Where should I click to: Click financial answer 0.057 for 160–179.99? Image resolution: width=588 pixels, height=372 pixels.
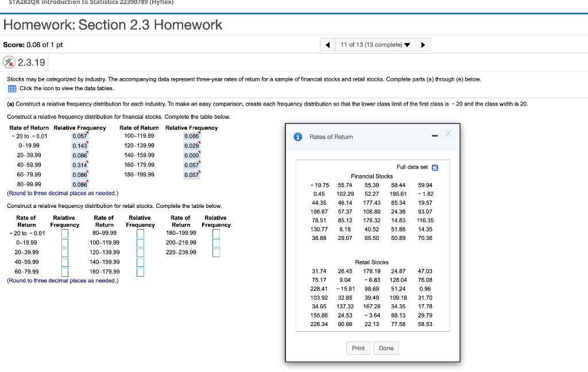pyautogui.click(x=192, y=165)
